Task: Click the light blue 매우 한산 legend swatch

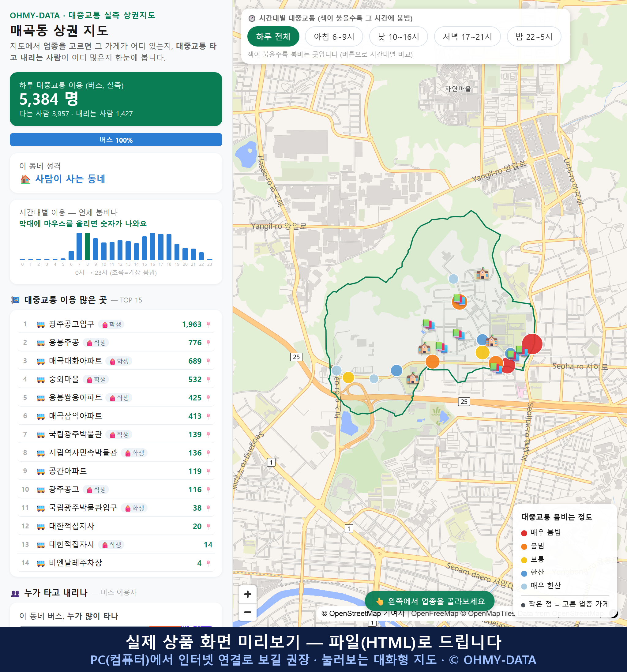Action: tap(524, 587)
